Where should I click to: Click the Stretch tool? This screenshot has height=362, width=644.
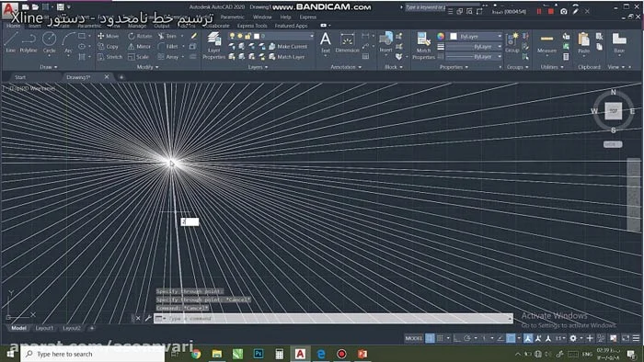pos(110,57)
